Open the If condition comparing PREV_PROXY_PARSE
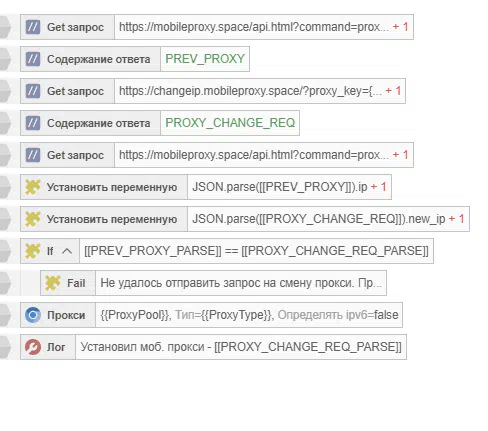The width and height of the screenshot is (488, 431). [256, 251]
